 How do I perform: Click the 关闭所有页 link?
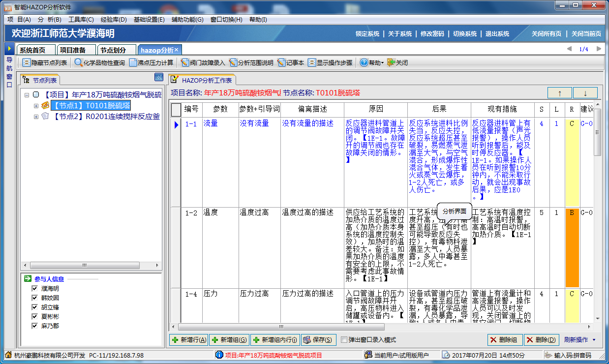coord(547,34)
